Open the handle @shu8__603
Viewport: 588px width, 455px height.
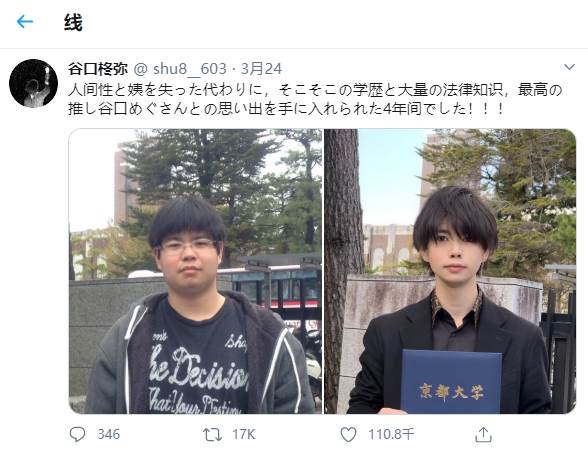180,69
